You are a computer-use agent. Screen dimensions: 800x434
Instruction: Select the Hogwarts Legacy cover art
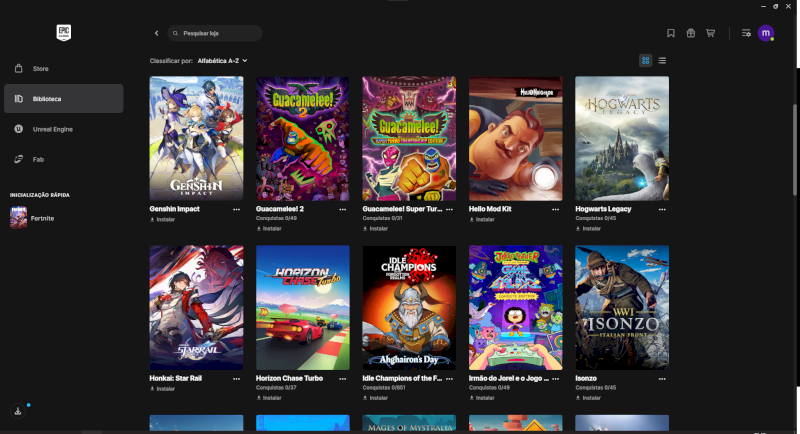tap(622, 138)
